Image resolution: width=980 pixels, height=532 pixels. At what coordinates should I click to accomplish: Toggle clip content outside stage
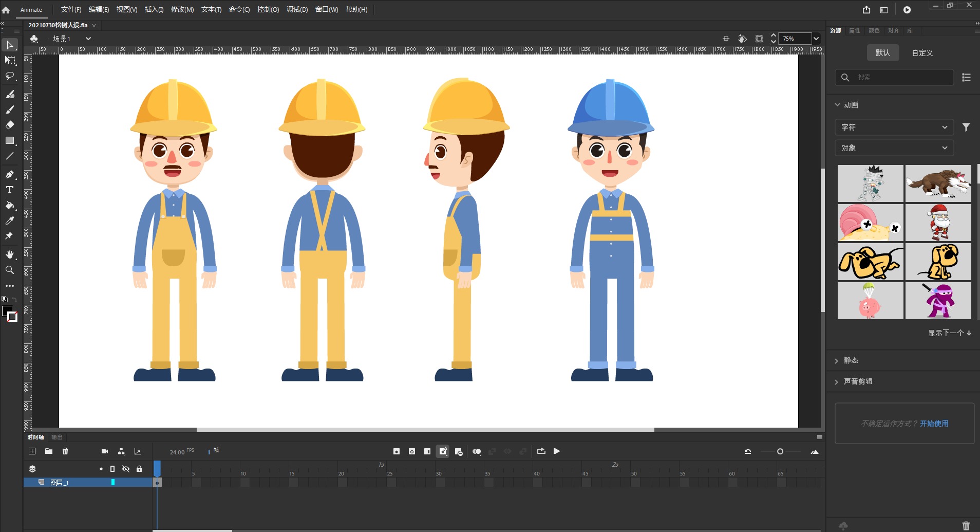[x=759, y=39]
